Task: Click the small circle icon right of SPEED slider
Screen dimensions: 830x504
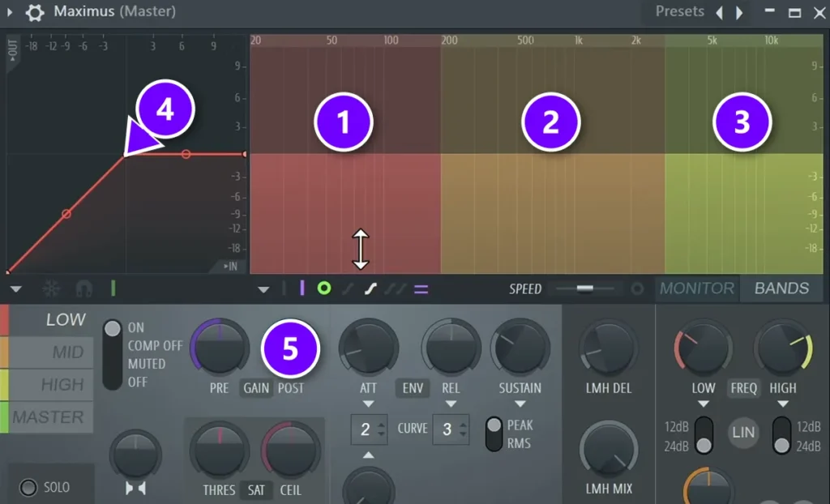Action: (x=637, y=288)
